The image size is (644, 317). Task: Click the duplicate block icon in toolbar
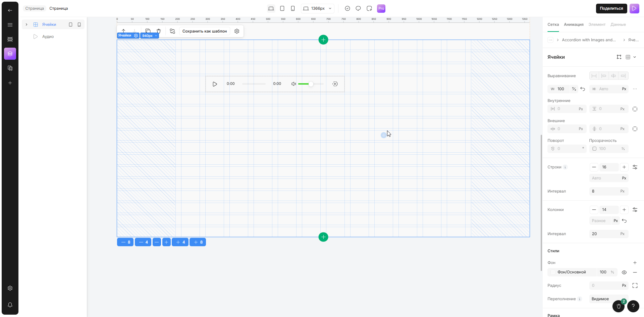[x=148, y=31]
